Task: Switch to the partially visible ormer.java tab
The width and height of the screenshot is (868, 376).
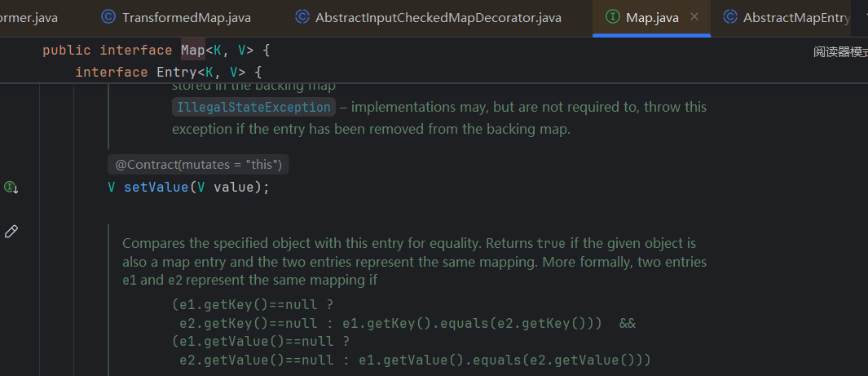Action: [29, 17]
